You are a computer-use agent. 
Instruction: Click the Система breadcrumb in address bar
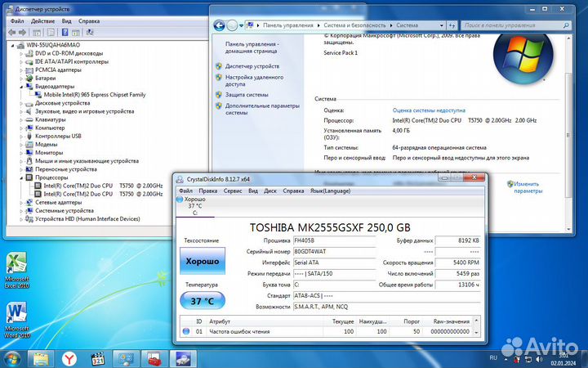tap(407, 25)
